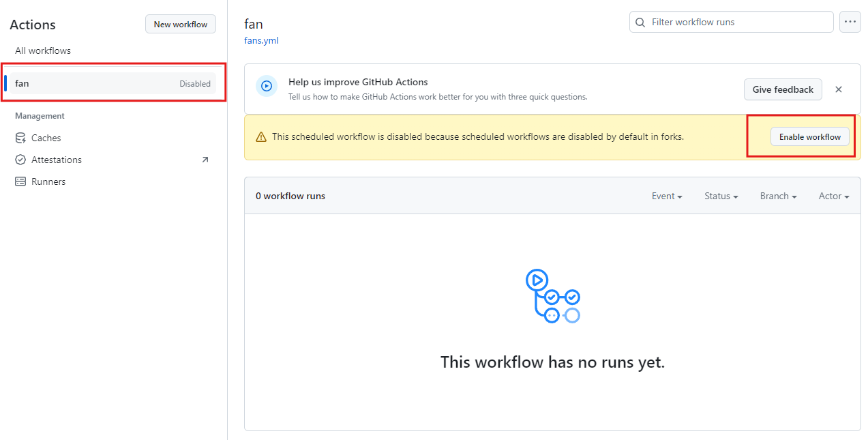Click the Attestations checkmark badge icon

20,160
